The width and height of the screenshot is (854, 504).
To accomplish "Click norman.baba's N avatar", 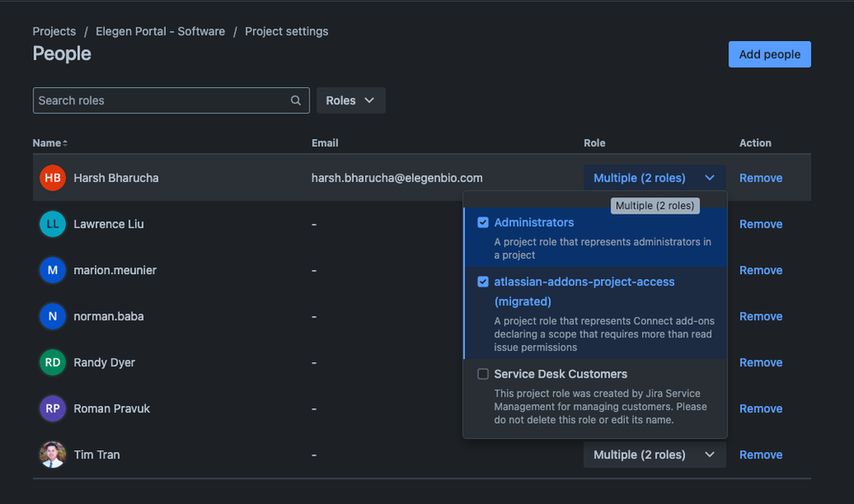I will [53, 316].
